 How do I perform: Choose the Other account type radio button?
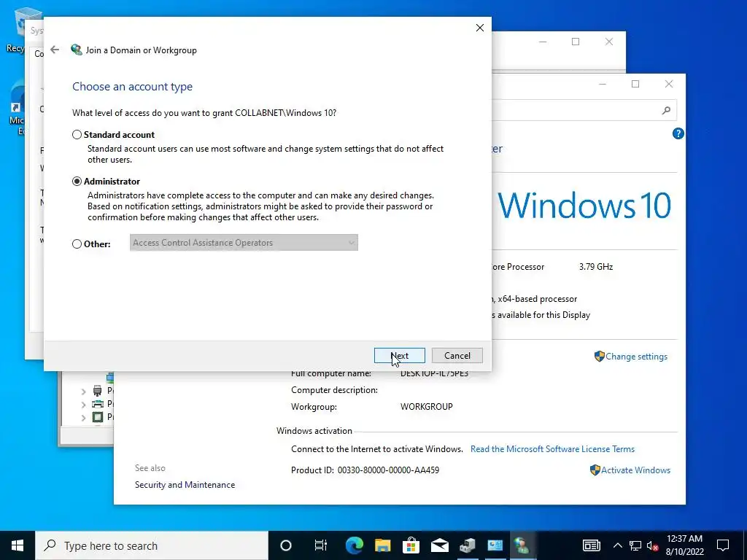[x=77, y=244]
